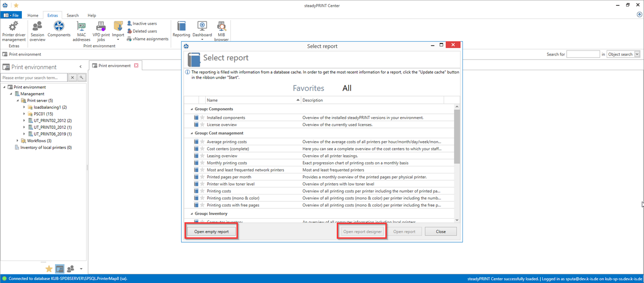Open the Dashboard from the ribbon

(202, 31)
